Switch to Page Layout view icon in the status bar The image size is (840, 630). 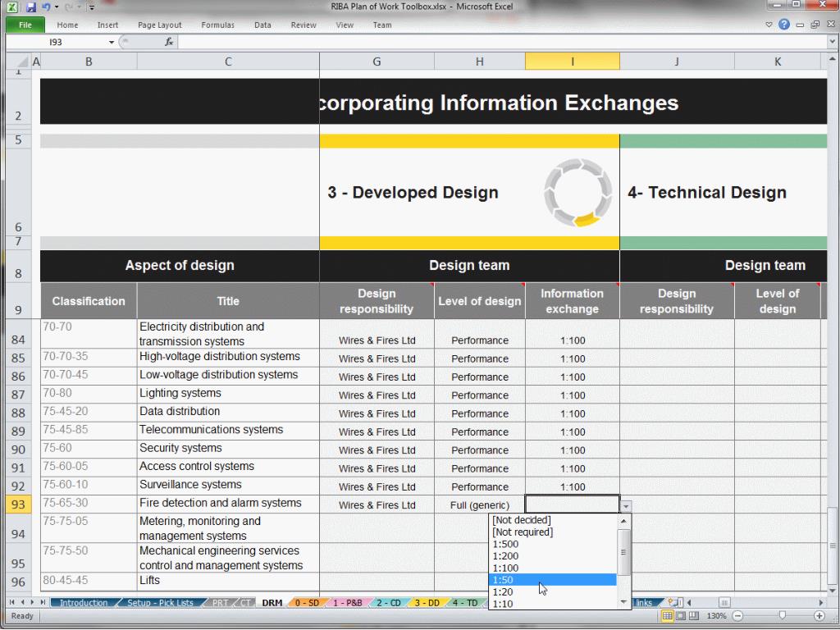point(680,616)
